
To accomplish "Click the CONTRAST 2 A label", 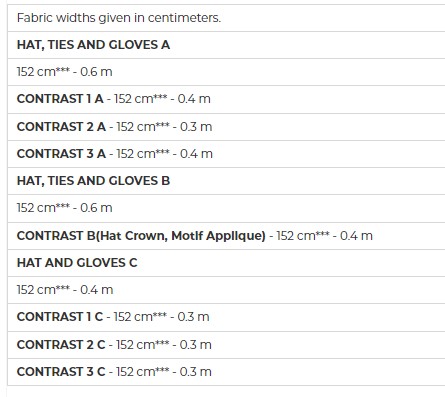I will tap(61, 127).
